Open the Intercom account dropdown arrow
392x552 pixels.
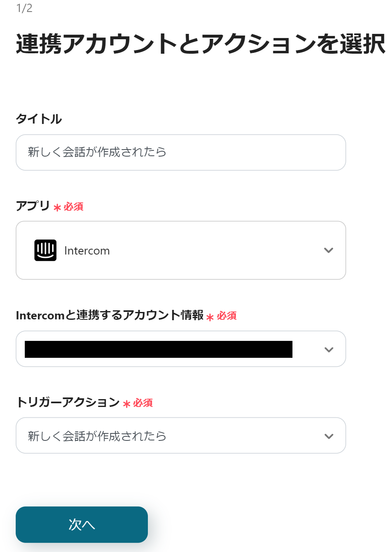tap(328, 350)
